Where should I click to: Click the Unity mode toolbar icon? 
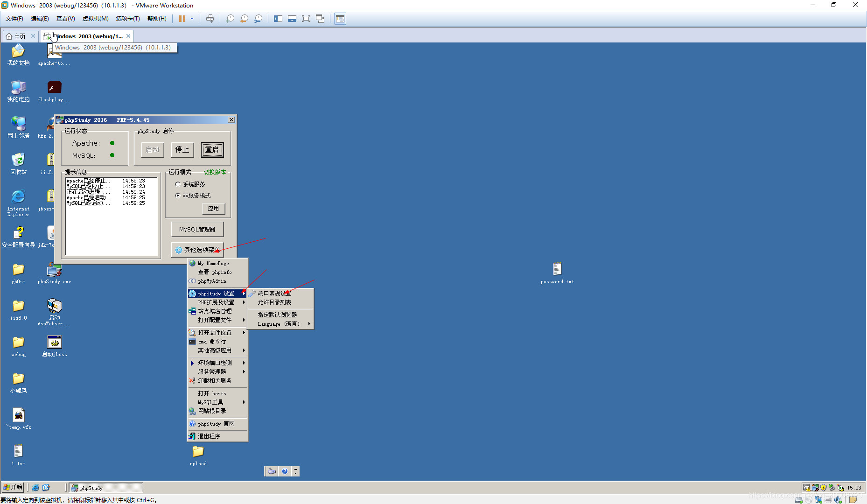point(320,19)
